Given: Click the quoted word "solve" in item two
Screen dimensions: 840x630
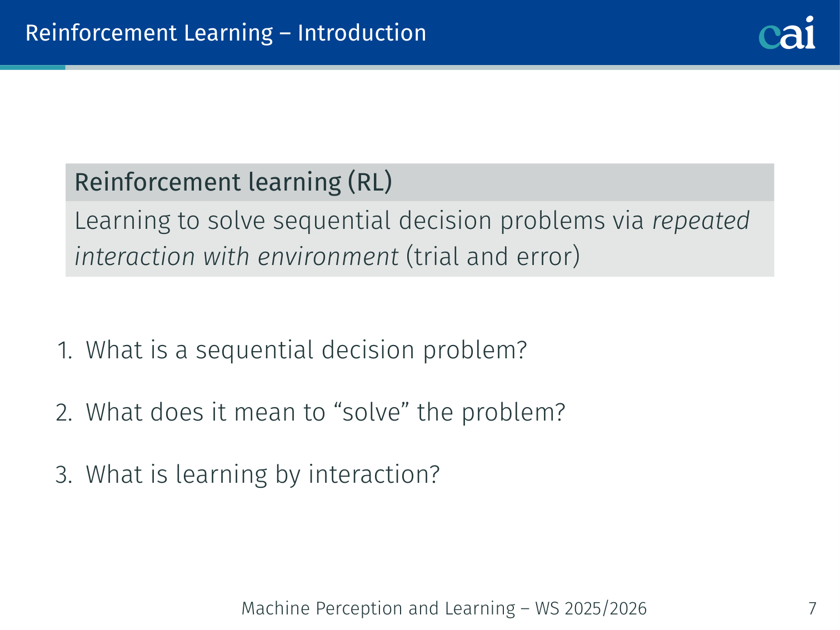Looking at the screenshot, I should [x=372, y=412].
